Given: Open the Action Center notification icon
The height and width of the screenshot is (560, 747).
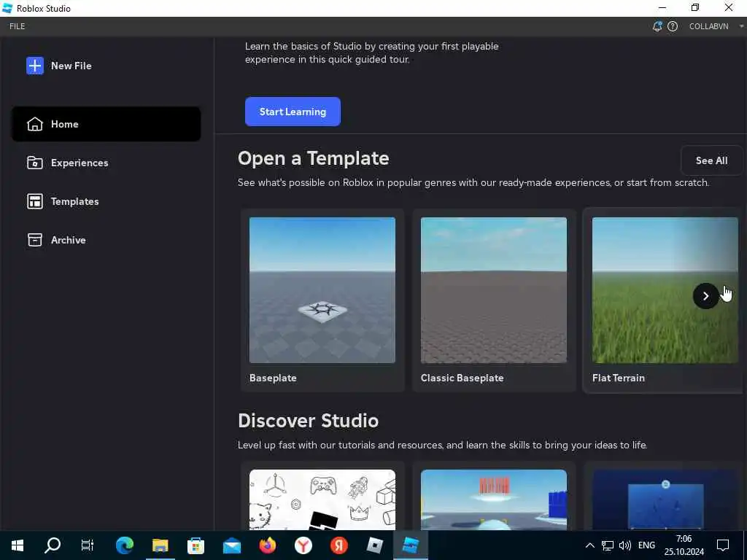Looking at the screenshot, I should 723,545.
